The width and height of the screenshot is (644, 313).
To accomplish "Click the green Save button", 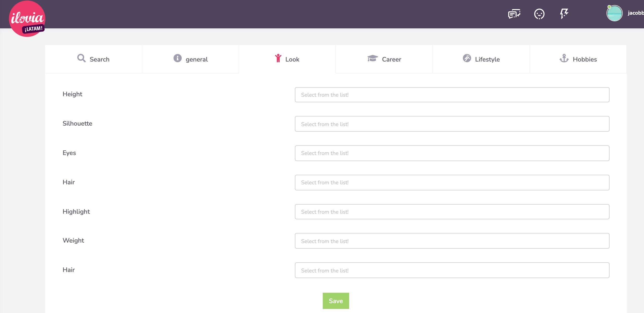I will pyautogui.click(x=336, y=301).
